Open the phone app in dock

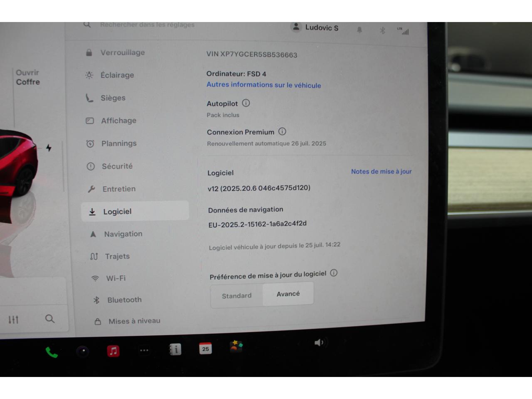51,352
